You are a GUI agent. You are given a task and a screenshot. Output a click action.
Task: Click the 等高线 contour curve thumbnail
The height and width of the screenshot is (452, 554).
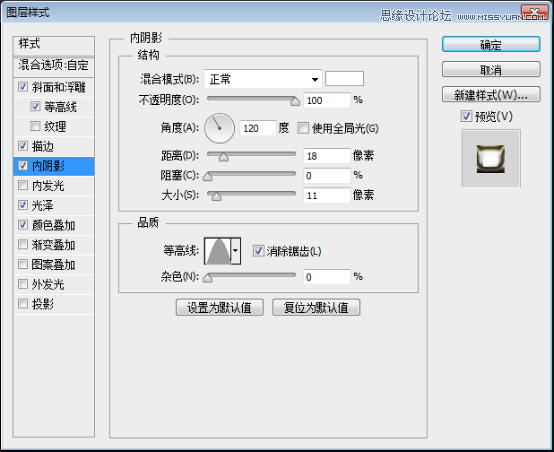[218, 251]
